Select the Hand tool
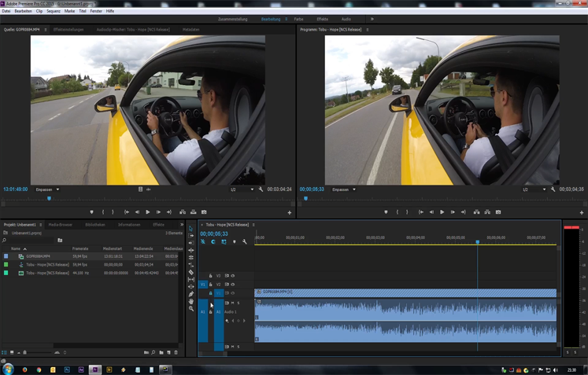 tap(190, 301)
